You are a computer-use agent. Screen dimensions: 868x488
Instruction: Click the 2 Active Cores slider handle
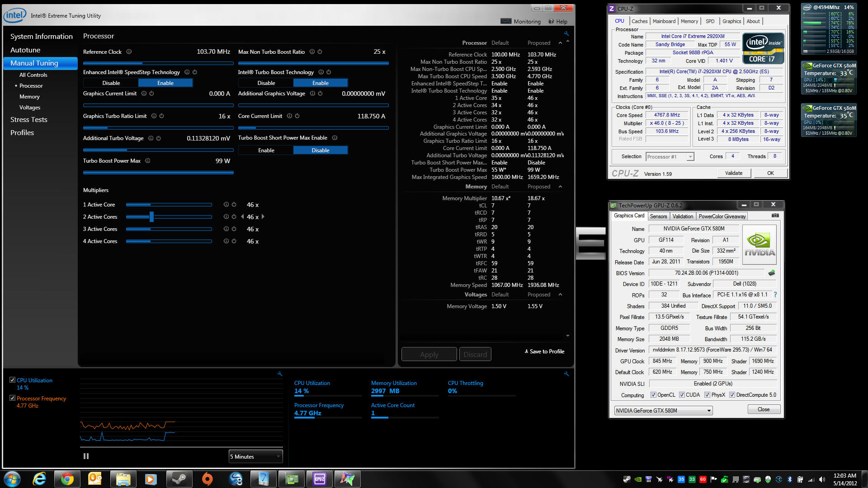151,217
